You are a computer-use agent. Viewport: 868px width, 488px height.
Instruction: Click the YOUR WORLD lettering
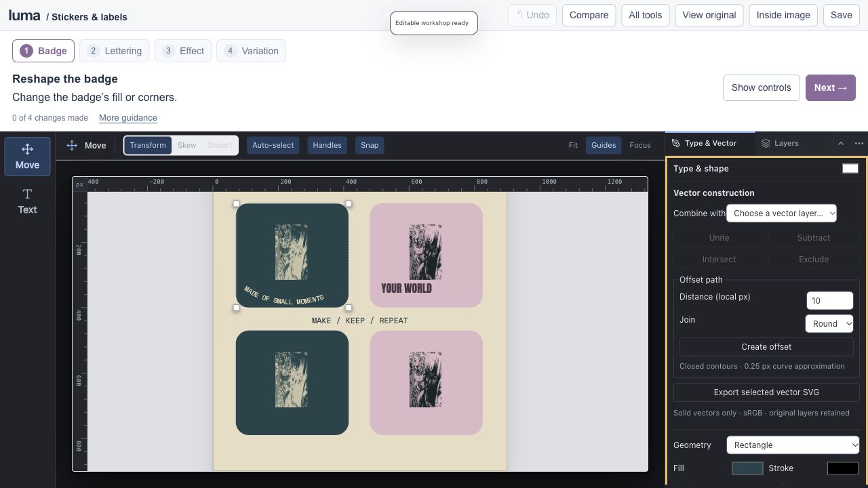click(x=406, y=288)
